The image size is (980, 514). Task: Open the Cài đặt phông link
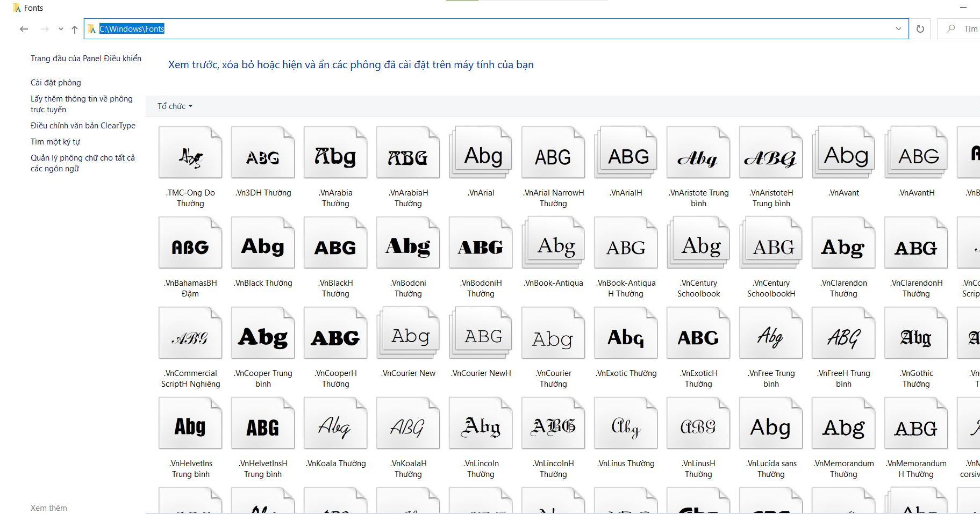[x=56, y=83]
